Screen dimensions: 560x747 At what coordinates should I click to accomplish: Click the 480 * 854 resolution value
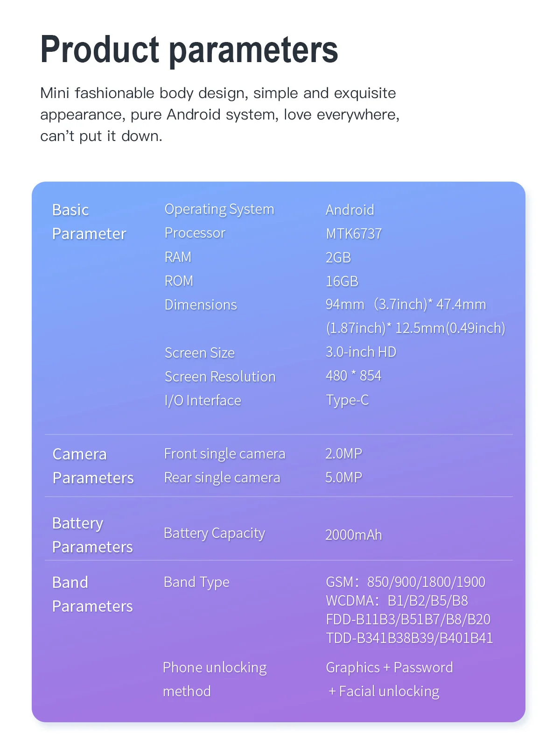(x=353, y=376)
